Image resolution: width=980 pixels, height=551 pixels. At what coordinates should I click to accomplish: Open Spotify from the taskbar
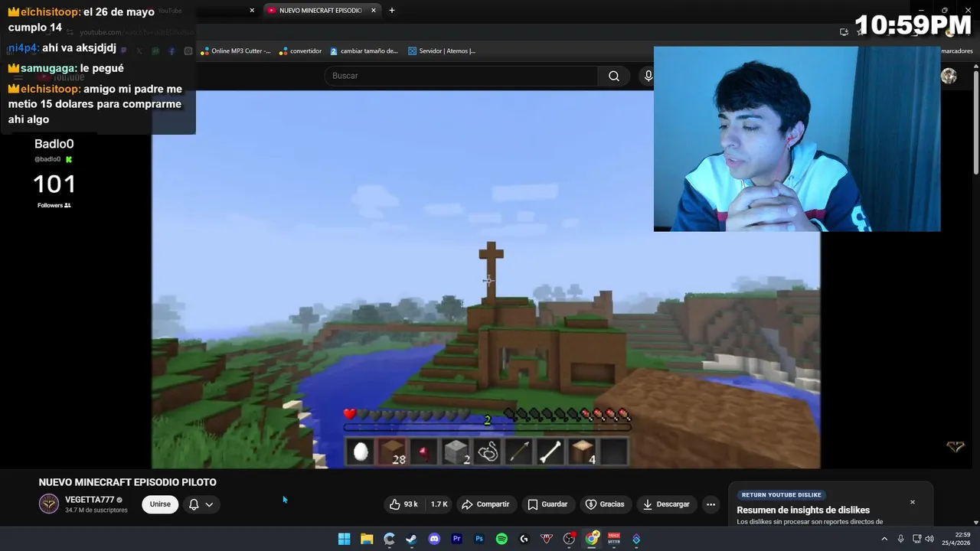(501, 539)
